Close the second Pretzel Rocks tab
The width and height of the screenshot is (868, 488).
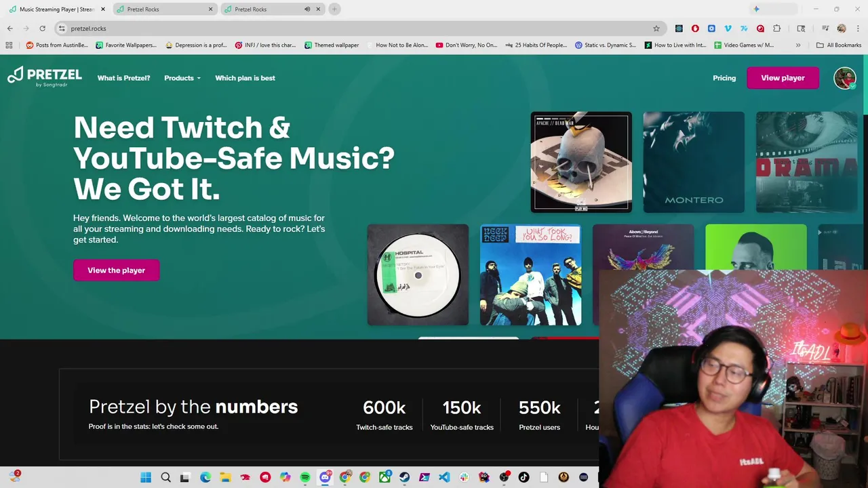(210, 9)
